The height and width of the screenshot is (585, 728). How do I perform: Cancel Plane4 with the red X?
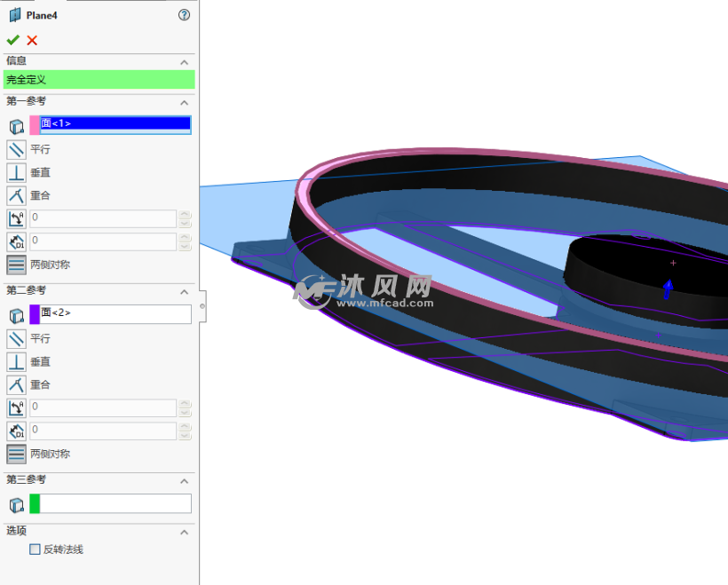[x=32, y=41]
